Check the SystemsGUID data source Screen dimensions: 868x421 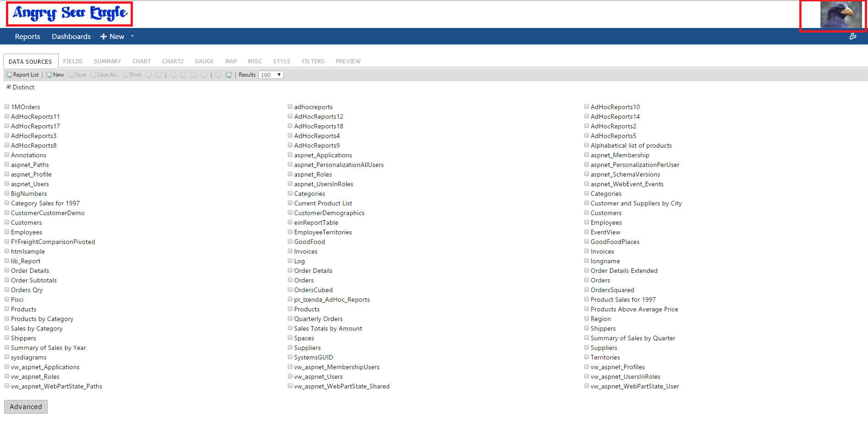point(290,357)
